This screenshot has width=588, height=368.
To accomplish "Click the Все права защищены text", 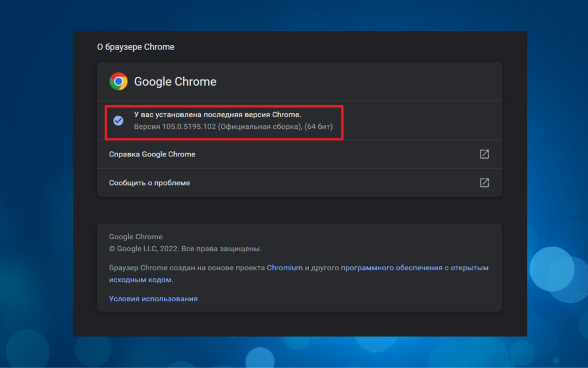I will [x=222, y=249].
